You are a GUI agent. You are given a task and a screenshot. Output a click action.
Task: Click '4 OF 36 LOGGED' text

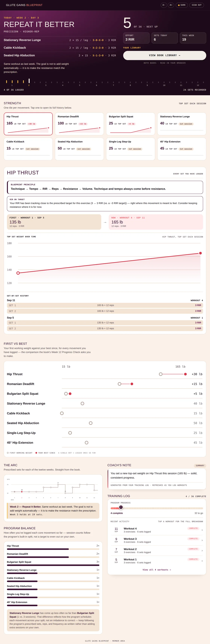tap(14, 90)
